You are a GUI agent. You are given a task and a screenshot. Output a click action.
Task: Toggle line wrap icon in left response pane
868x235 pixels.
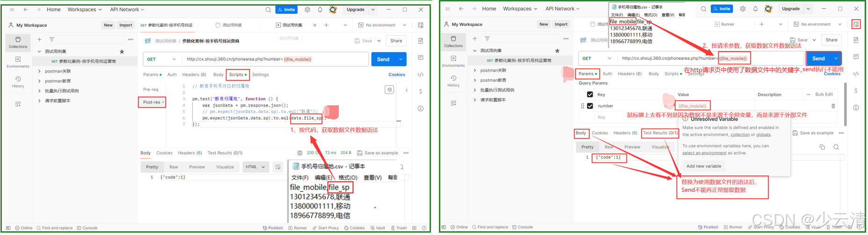point(277,167)
